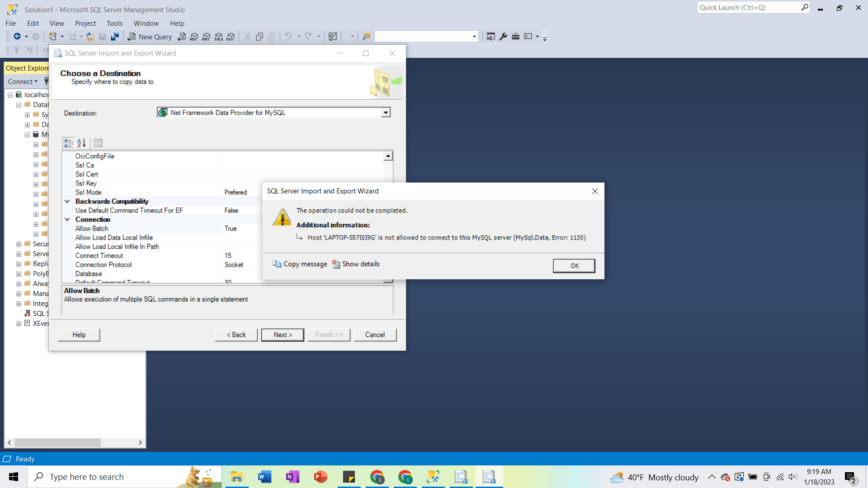
Task: Collapse the localhost server node
Action: pos(10,95)
